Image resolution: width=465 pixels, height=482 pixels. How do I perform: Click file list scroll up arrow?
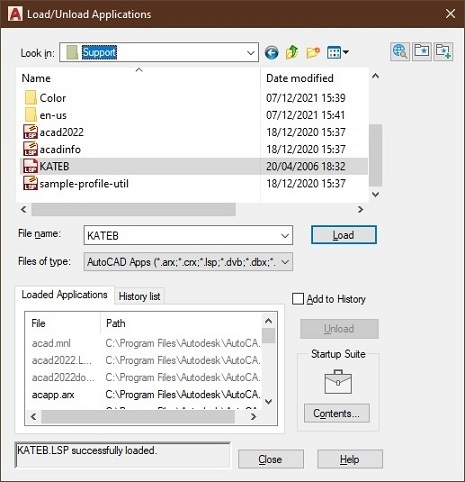tap(375, 76)
